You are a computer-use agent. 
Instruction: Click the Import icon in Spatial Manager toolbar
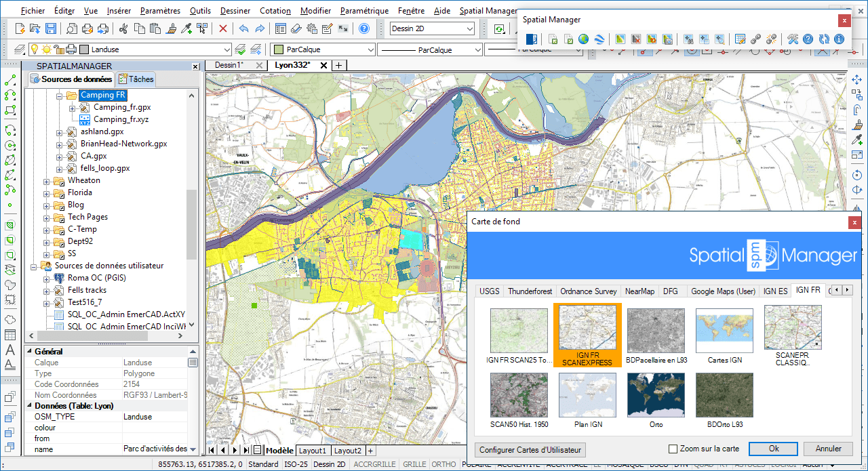(553, 39)
